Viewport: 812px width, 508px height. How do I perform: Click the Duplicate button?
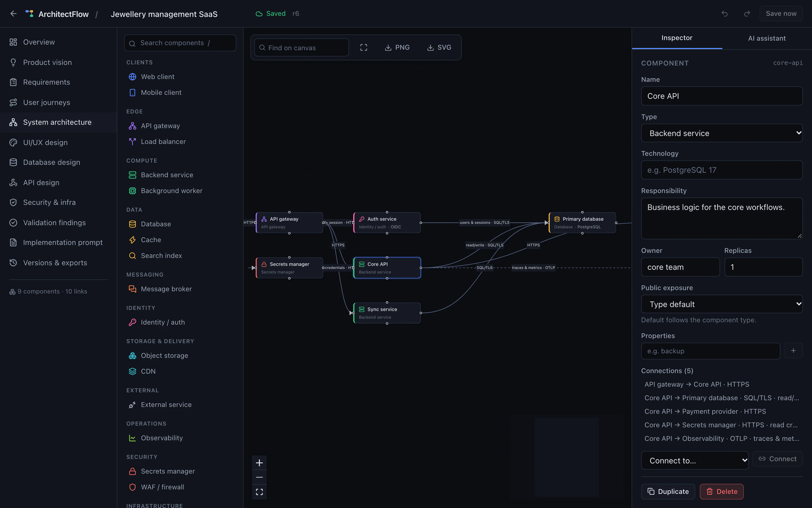668,492
